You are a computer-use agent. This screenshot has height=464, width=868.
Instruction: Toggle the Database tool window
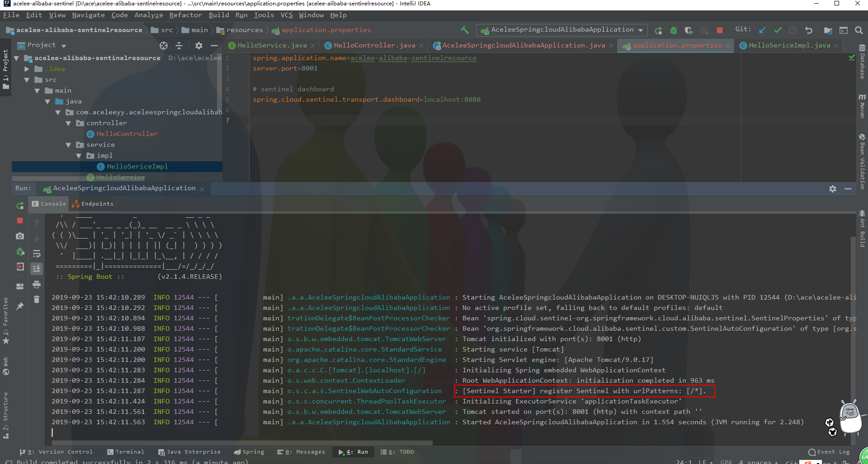862,61
